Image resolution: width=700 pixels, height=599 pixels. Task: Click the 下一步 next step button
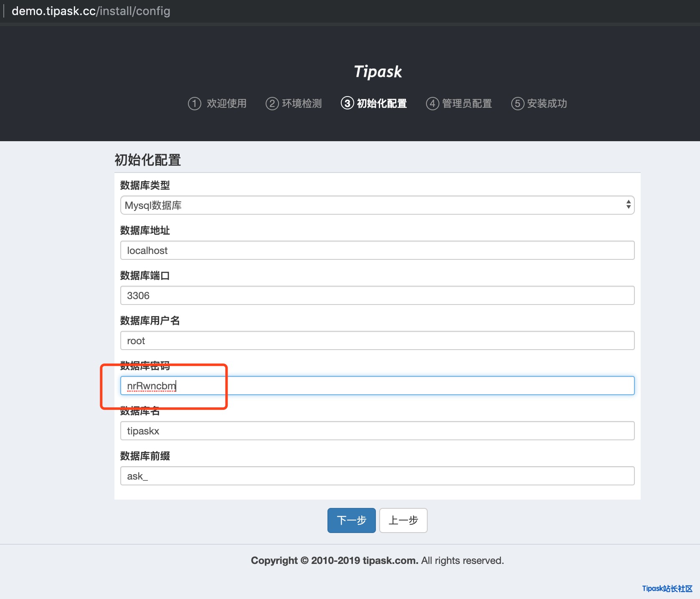coord(351,520)
